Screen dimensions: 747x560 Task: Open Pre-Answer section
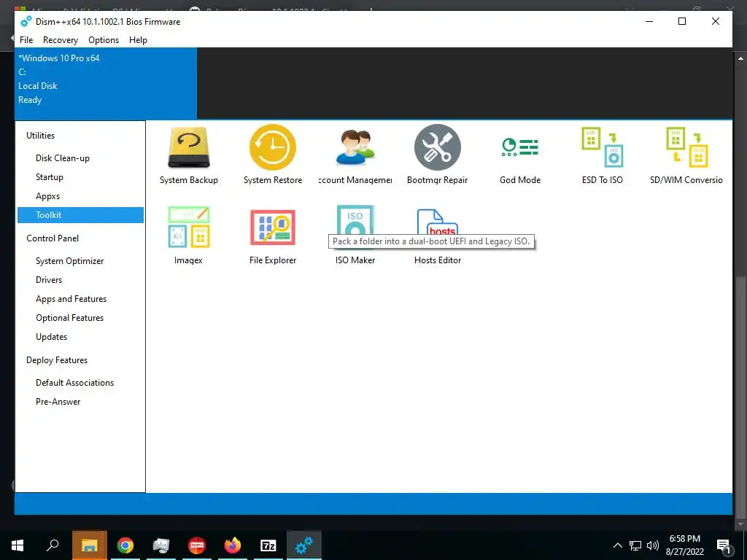coord(80,402)
